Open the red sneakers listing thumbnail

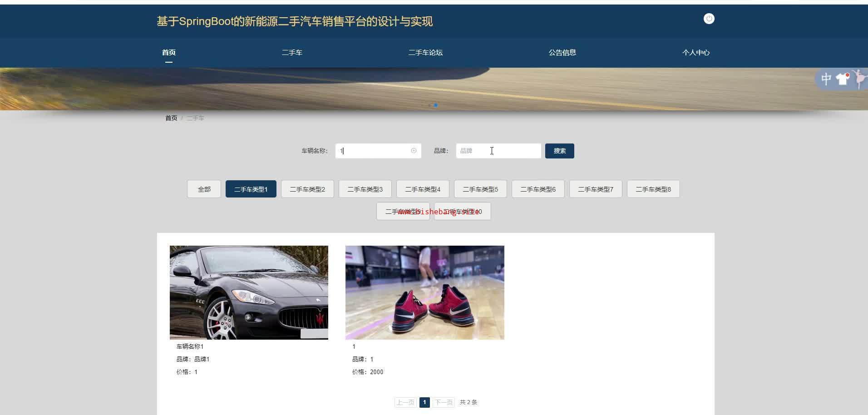(425, 292)
